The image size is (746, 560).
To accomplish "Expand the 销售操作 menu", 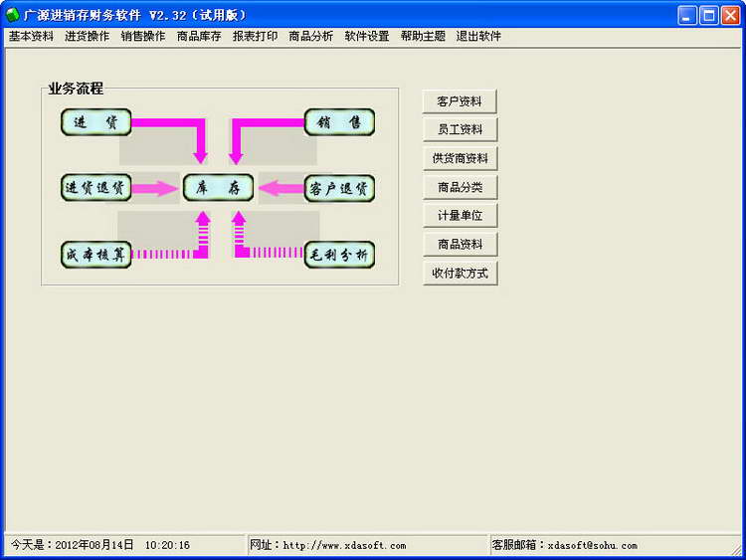I will pos(143,36).
